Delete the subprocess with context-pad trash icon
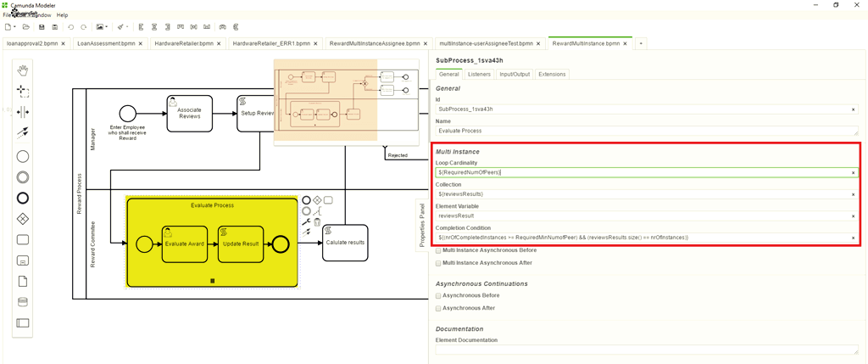Viewport: 868px width, 364px height. [317, 222]
